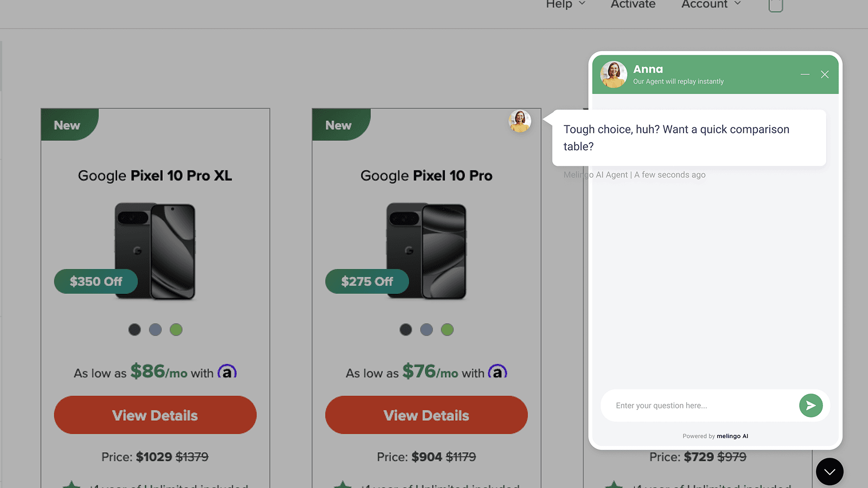Close the Anna chat window
The height and width of the screenshot is (488, 868).
pyautogui.click(x=825, y=74)
